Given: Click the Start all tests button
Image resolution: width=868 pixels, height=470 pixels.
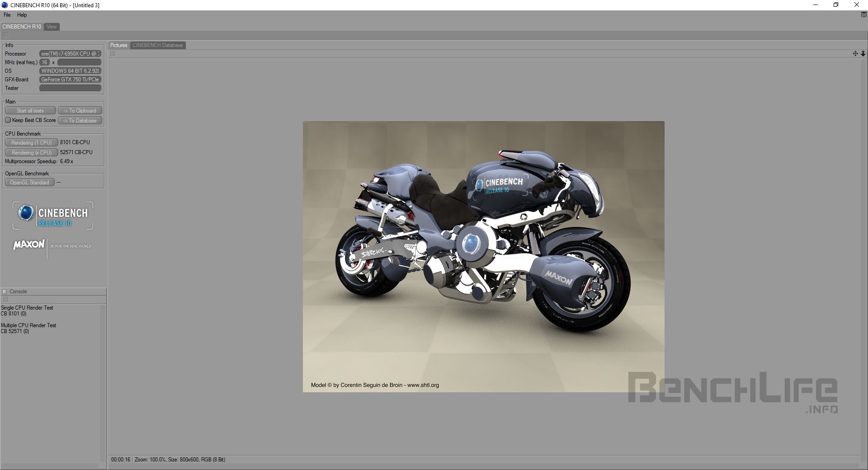Looking at the screenshot, I should [x=30, y=111].
